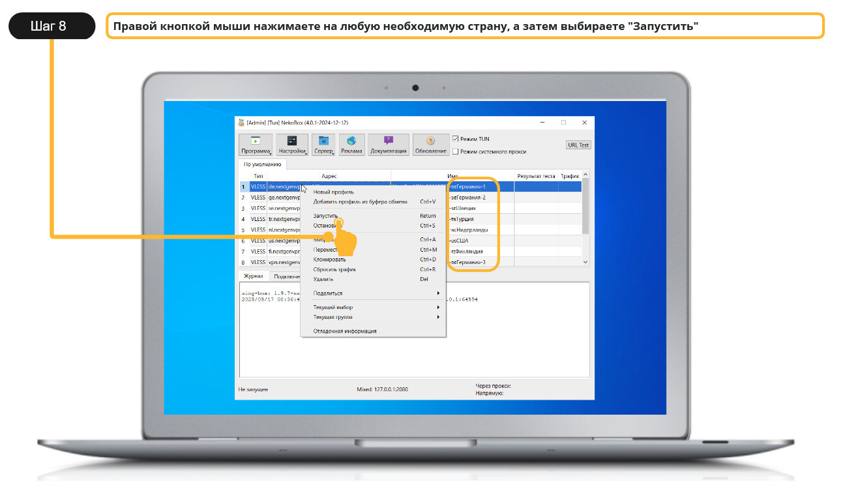Viewport: 843px width, 504px height.
Task: Choose Удалить in the context menu
Action: pos(373,279)
